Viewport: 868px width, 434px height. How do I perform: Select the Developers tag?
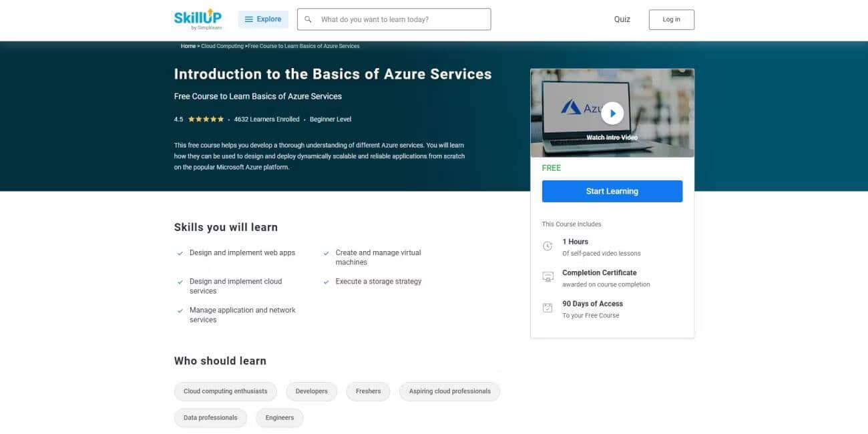pos(312,391)
